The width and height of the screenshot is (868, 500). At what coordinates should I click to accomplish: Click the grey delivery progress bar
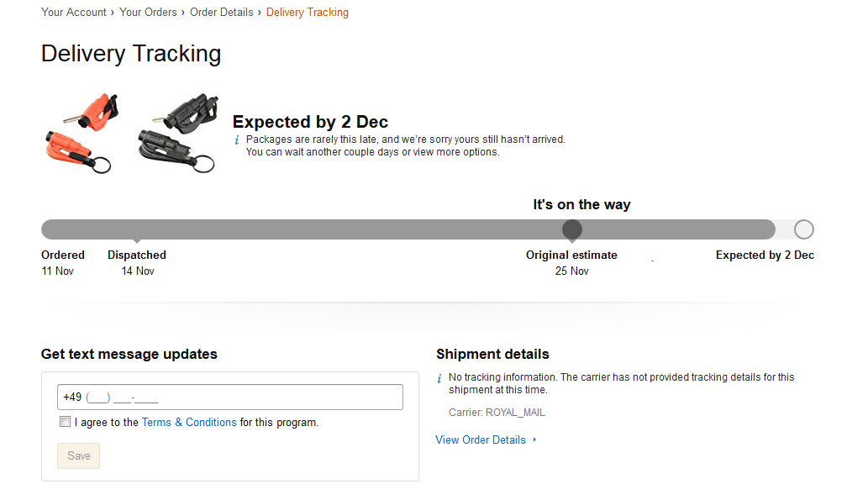click(336, 229)
